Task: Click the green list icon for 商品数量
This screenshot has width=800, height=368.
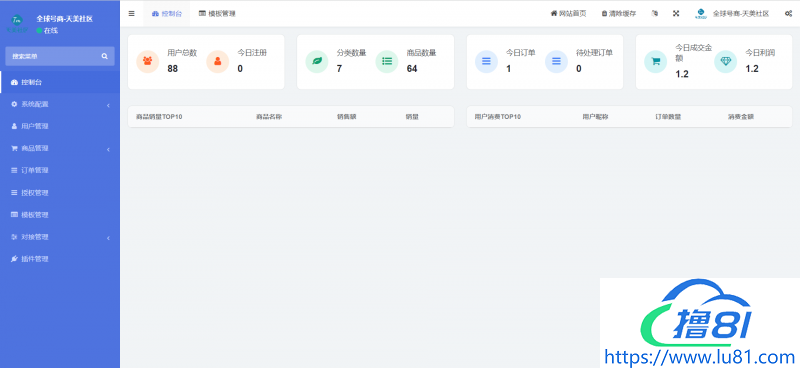Action: point(387,61)
